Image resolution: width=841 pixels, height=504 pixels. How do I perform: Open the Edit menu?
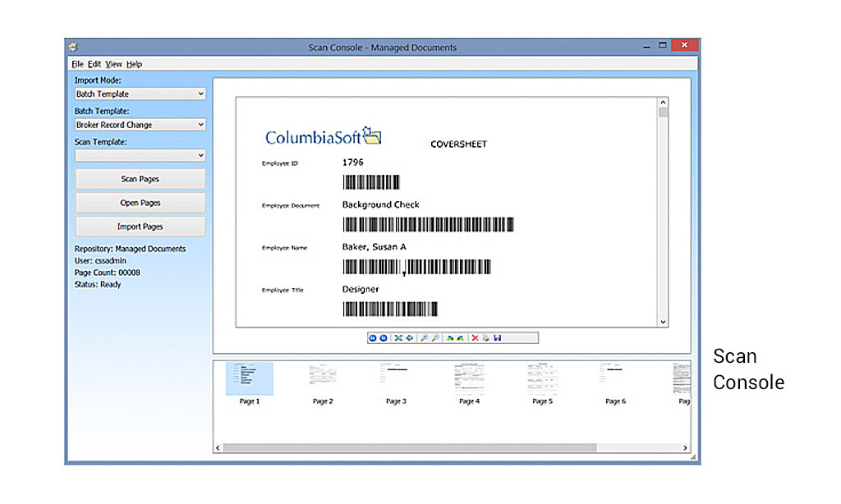click(x=94, y=64)
